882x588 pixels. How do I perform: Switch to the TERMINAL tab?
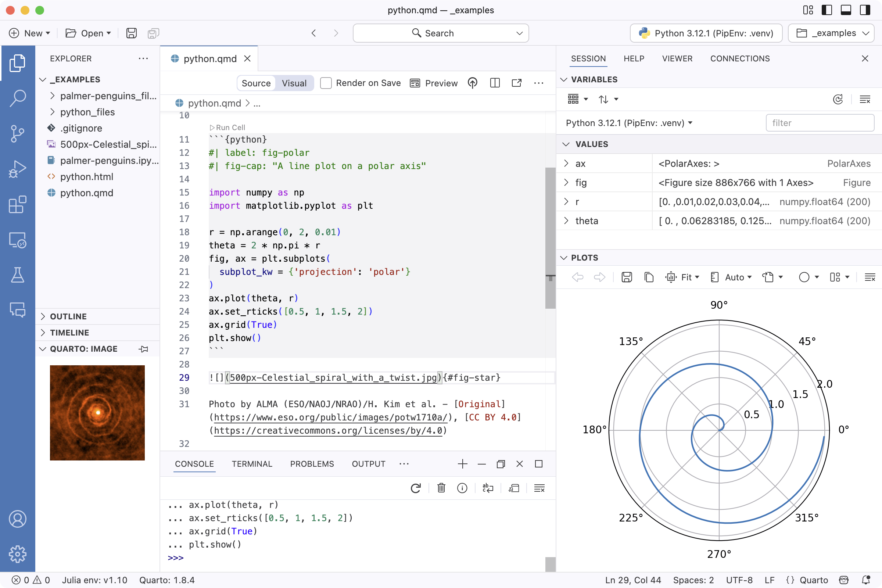click(x=252, y=464)
